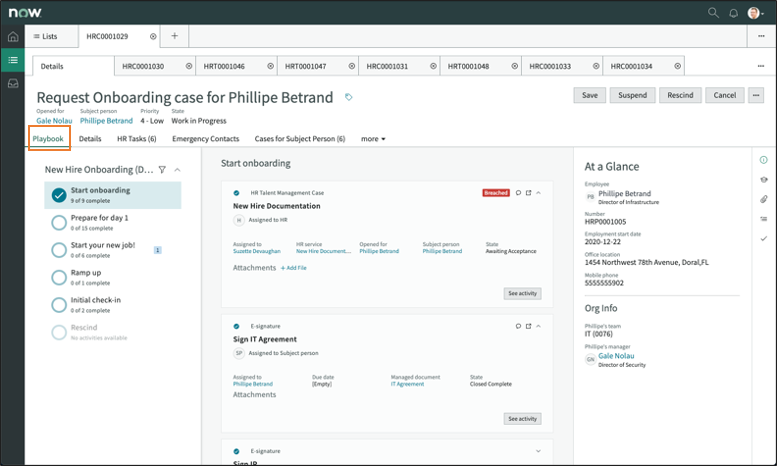
Task: Open the inbox icon in sidebar
Action: 13,83
